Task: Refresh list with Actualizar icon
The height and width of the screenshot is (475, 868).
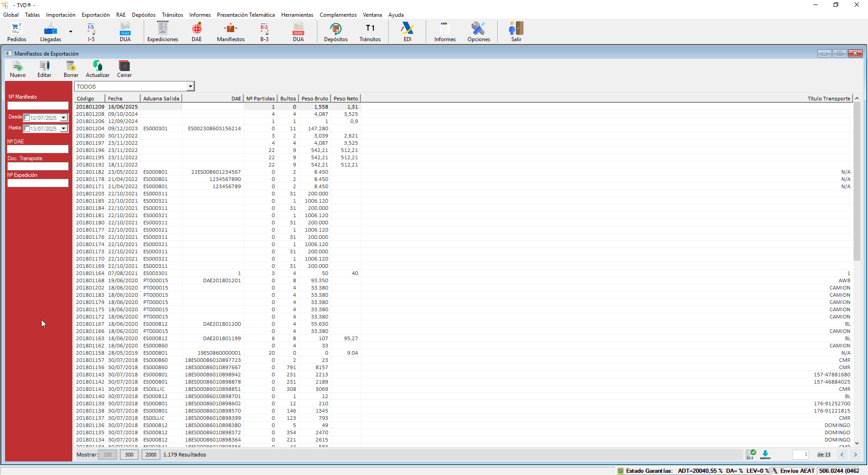Action: (98, 69)
